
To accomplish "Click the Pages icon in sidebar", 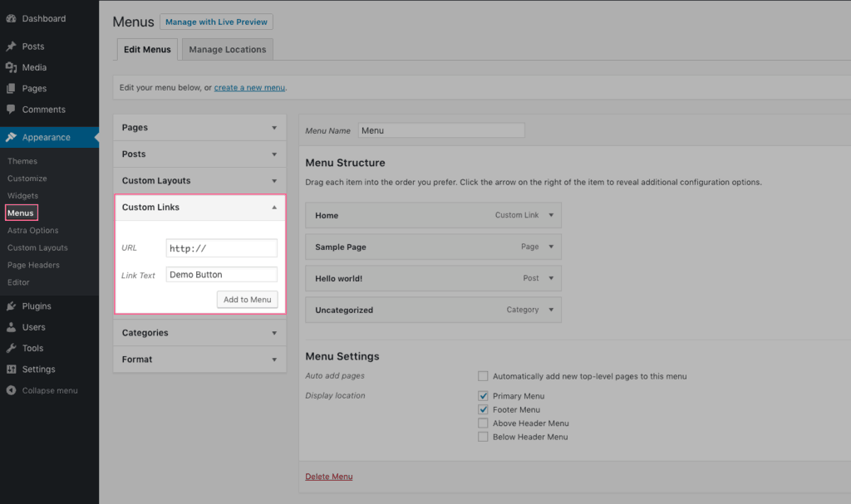I will point(11,89).
